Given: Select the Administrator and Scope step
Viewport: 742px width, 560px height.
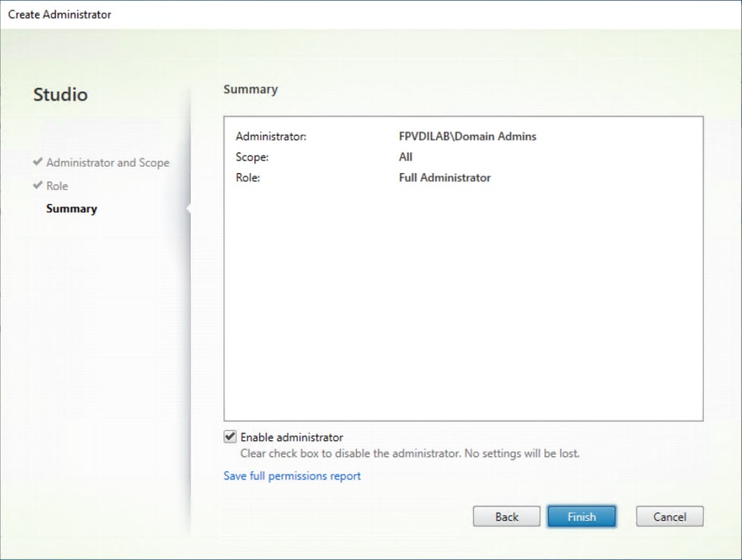Looking at the screenshot, I should click(108, 162).
